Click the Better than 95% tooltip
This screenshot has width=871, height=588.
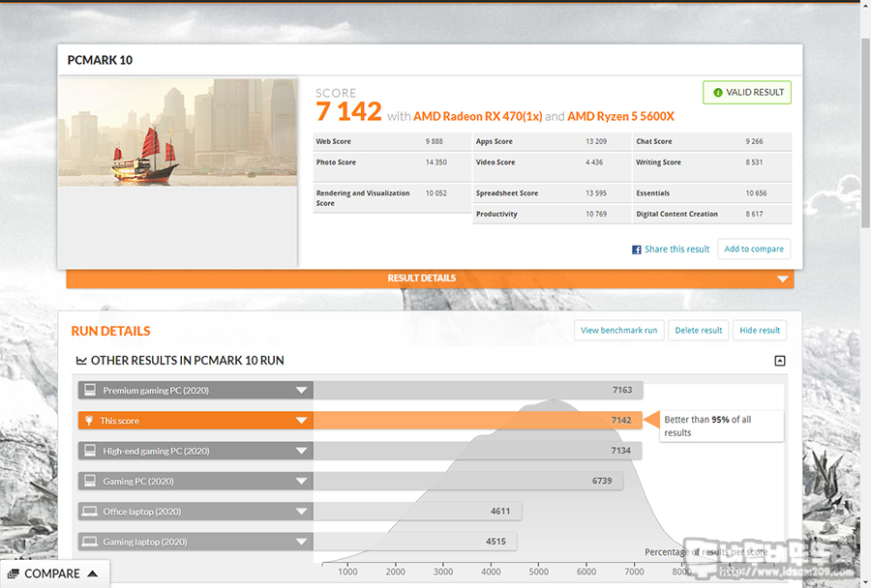[x=722, y=426]
